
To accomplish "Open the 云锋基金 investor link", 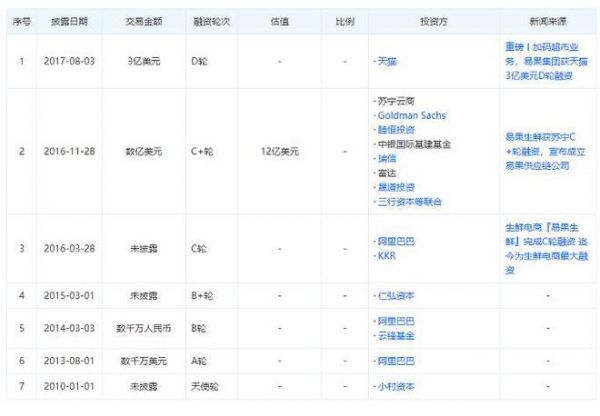I will [396, 336].
